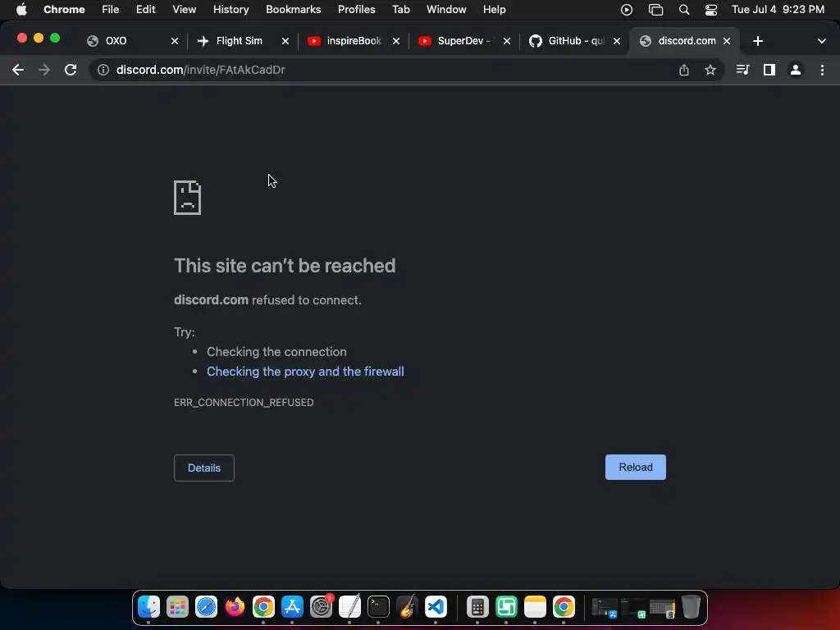Open the History menu

pyautogui.click(x=231, y=10)
